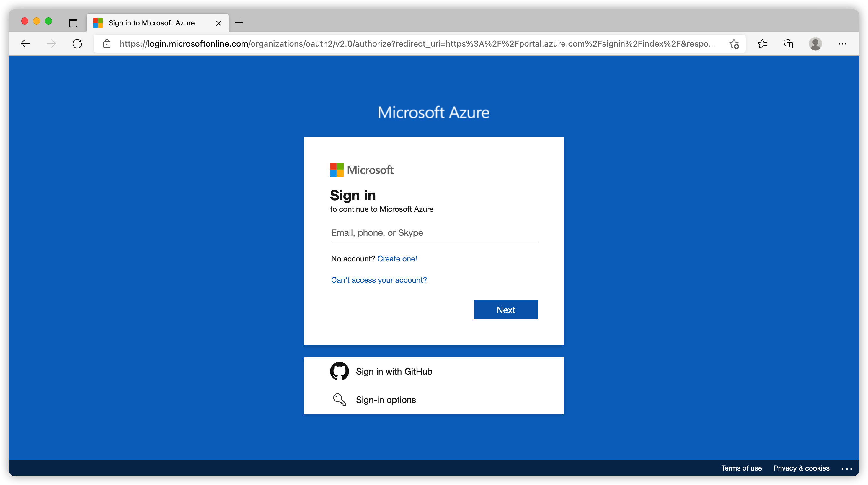Click the browser profile avatar
The image size is (868, 485).
point(815,43)
